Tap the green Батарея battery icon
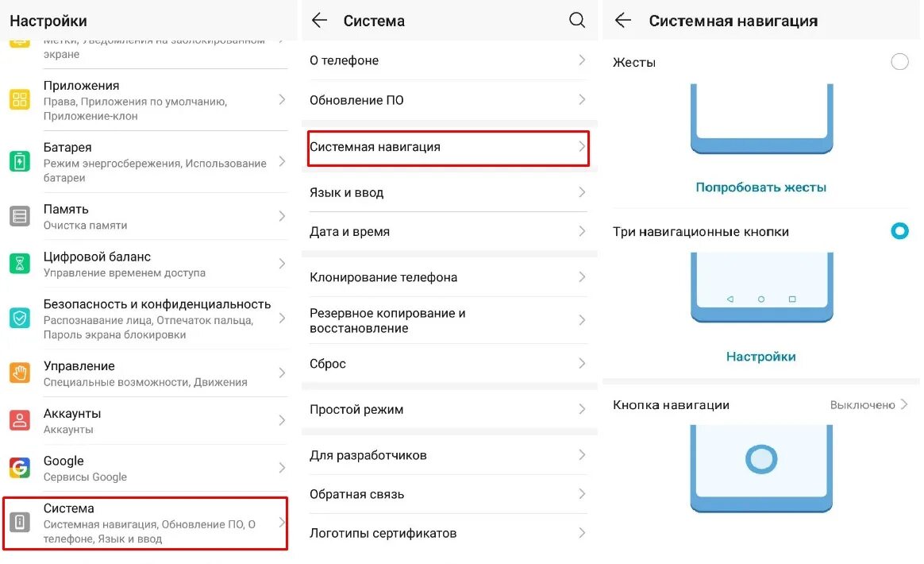The height and width of the screenshot is (564, 924). coord(20,162)
